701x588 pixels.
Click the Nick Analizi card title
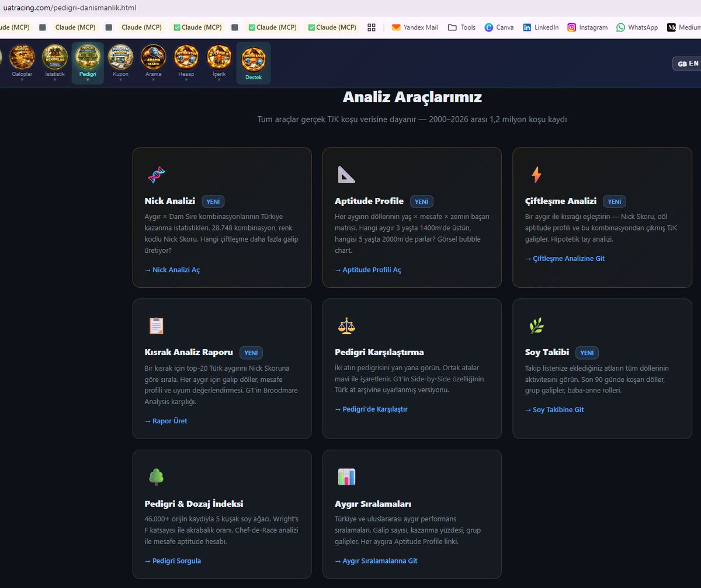[170, 201]
